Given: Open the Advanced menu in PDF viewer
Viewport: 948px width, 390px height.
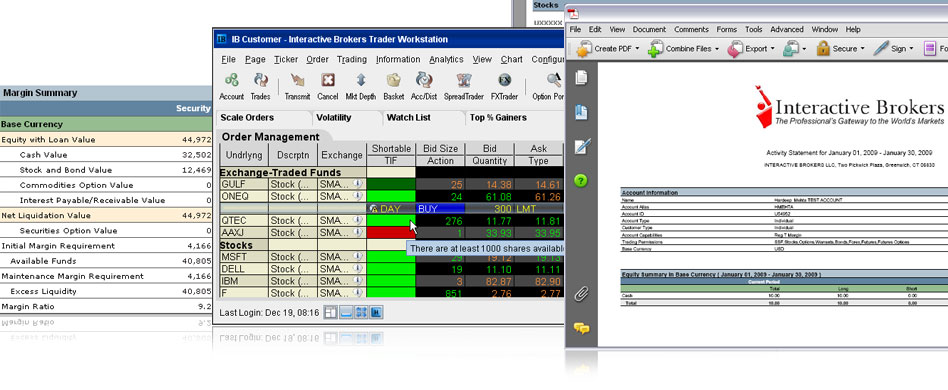Looking at the screenshot, I should (x=787, y=29).
